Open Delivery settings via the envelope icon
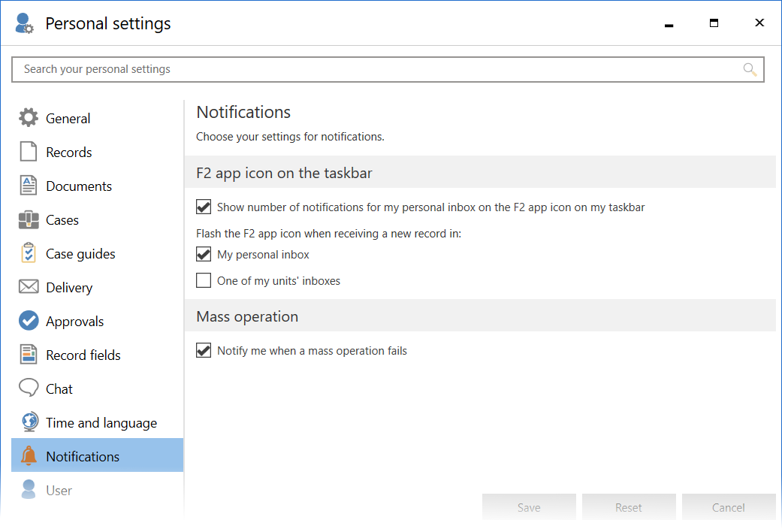 point(29,287)
